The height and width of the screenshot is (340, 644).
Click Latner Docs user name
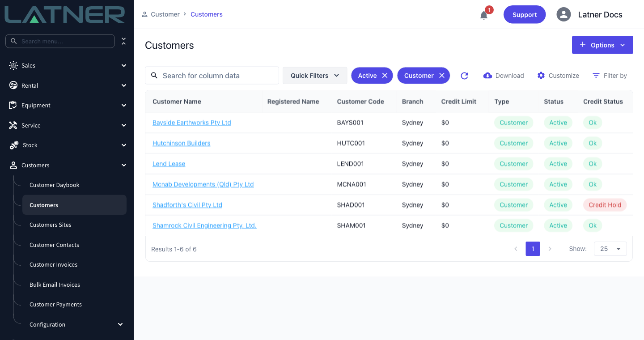[x=600, y=15]
